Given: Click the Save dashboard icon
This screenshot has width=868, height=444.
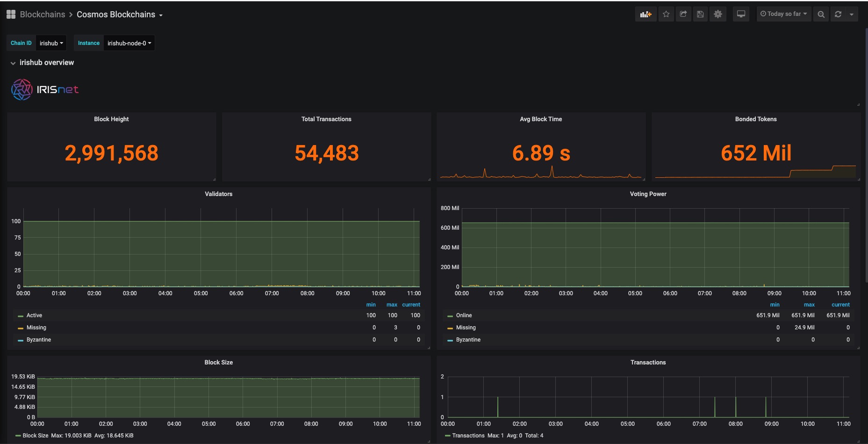Looking at the screenshot, I should click(x=700, y=14).
